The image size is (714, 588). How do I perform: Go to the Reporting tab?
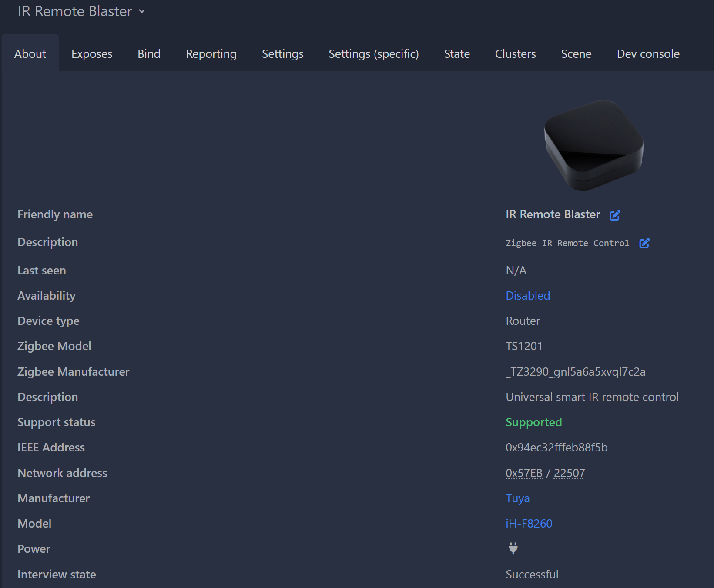coord(211,54)
